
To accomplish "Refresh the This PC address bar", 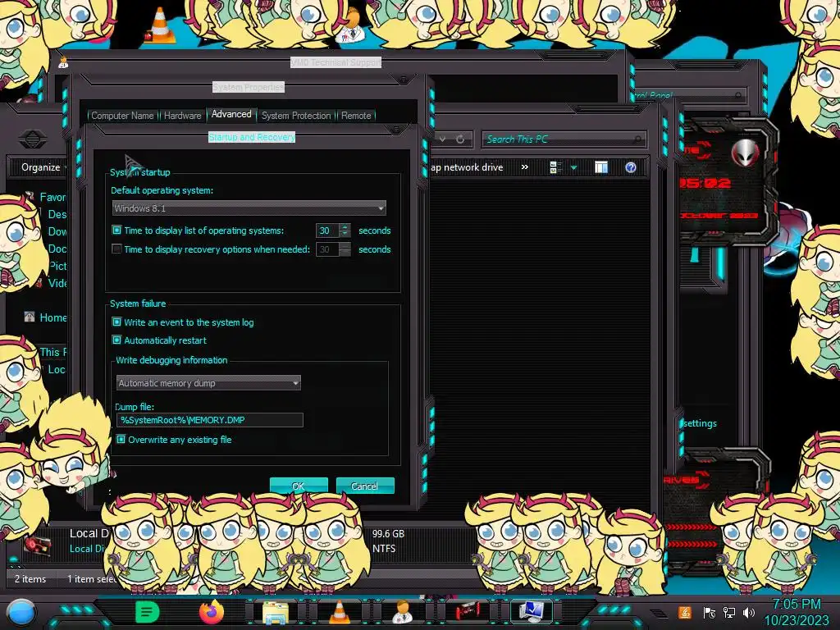I will 460,139.
